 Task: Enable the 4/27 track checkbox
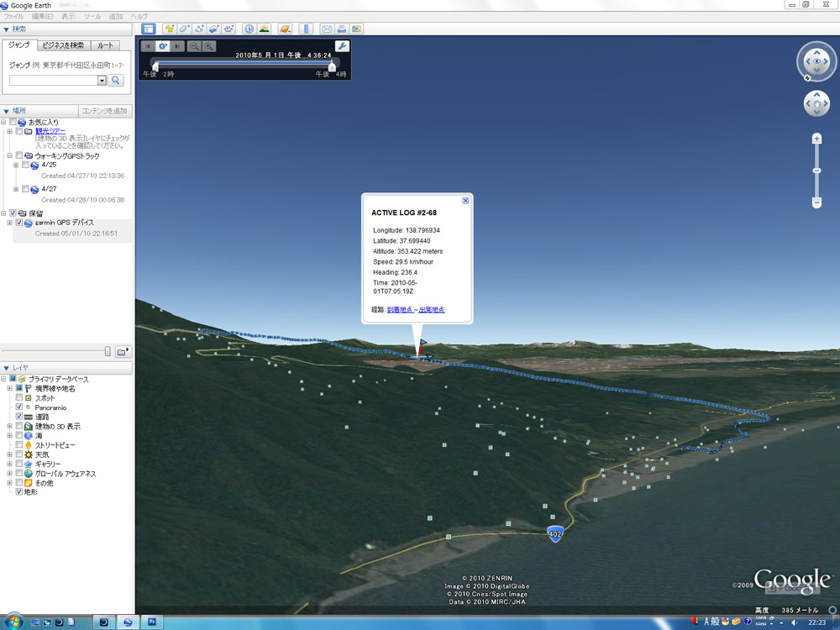[25, 188]
